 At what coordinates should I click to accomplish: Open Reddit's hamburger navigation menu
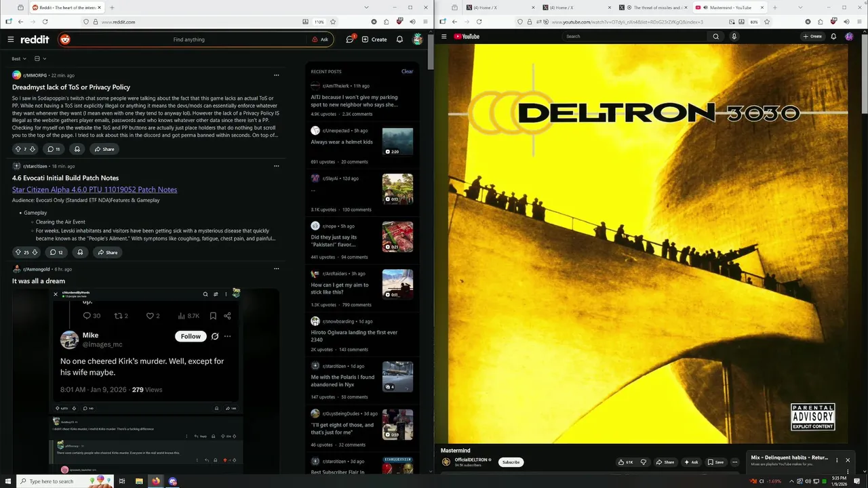[x=11, y=39]
